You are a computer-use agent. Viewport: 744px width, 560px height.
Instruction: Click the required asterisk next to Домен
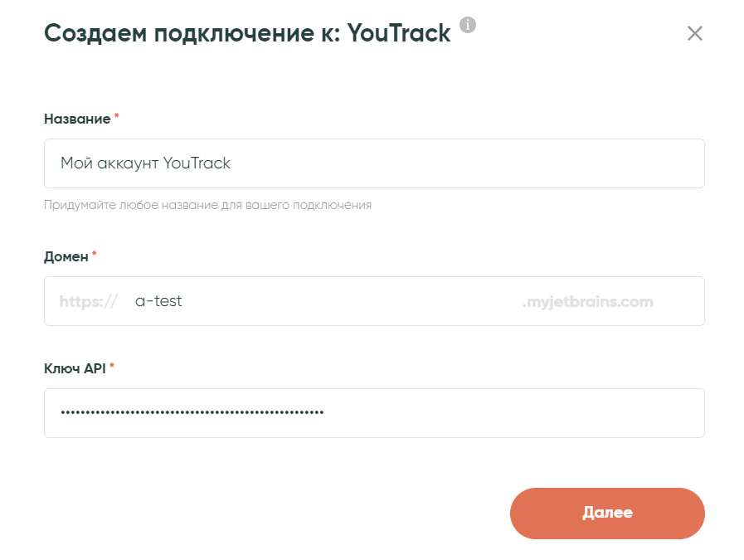point(94,256)
